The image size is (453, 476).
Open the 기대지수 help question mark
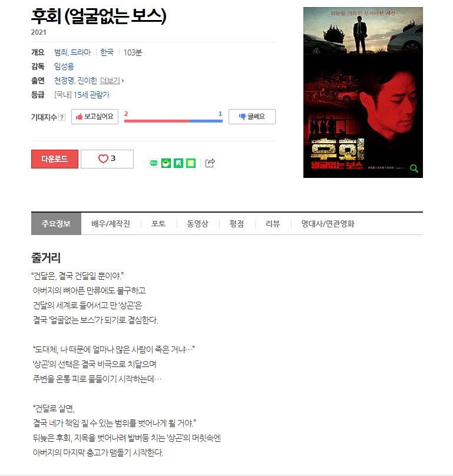[62, 117]
